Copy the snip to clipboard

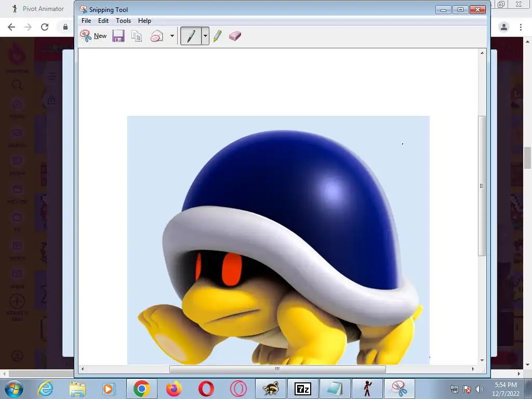(x=137, y=36)
